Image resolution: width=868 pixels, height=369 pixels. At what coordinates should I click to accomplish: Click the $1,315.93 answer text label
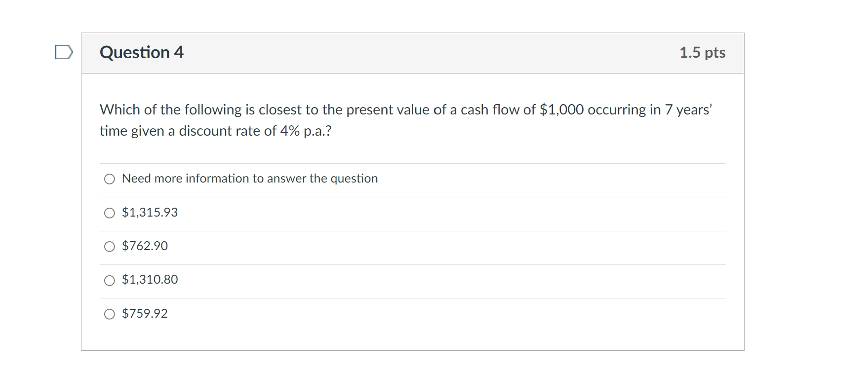(x=150, y=213)
